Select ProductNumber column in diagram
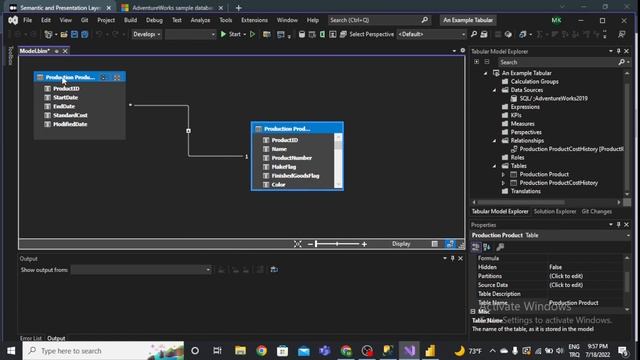The image size is (640, 360). click(x=291, y=158)
